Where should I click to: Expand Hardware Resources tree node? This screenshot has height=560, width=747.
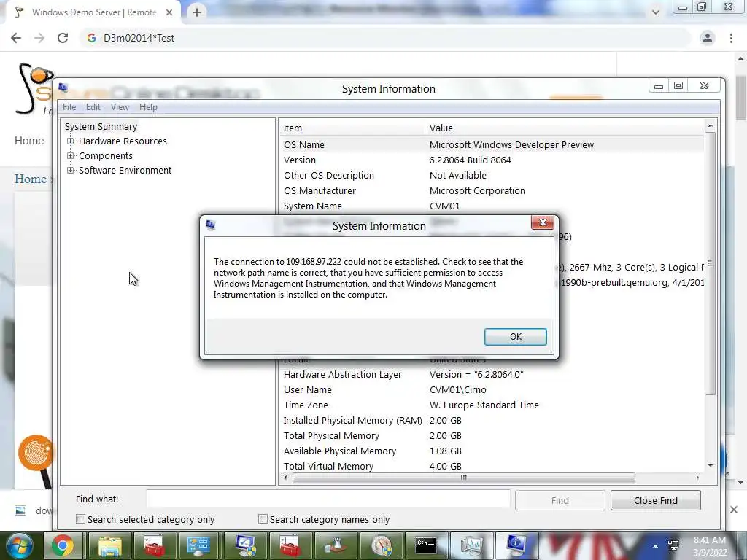point(71,141)
